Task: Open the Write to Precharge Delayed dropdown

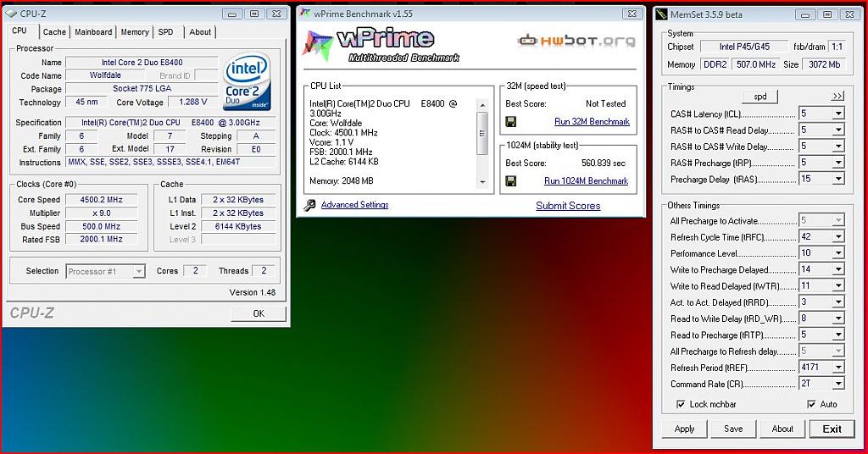Action: 838,270
